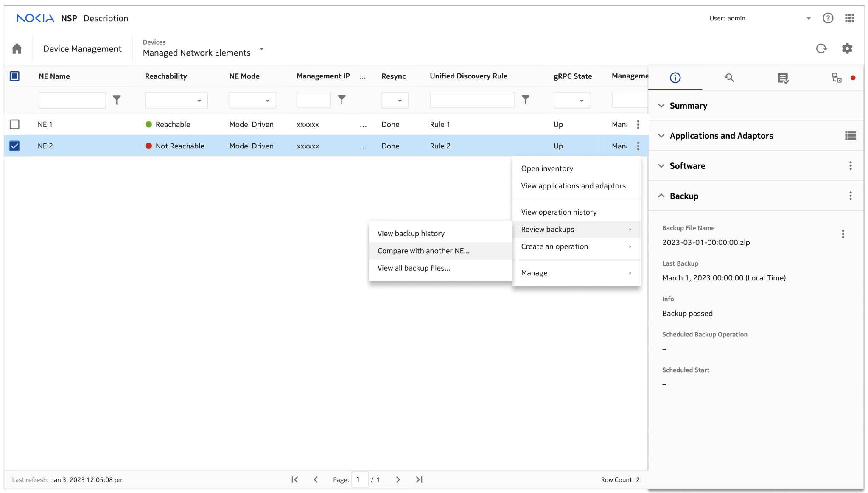The width and height of the screenshot is (868, 493).
Task: Open the NE 1 row actions menu
Action: point(638,124)
